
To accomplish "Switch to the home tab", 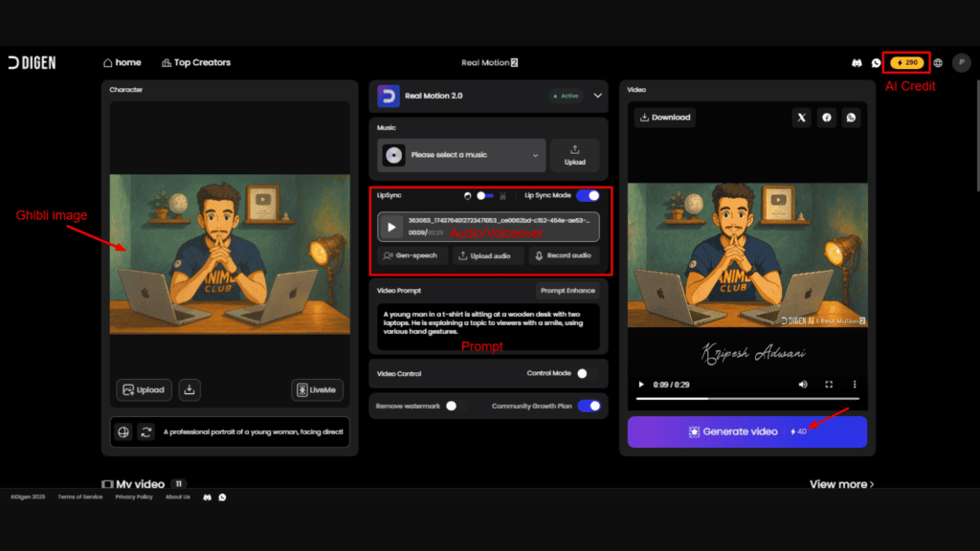I will 122,62.
